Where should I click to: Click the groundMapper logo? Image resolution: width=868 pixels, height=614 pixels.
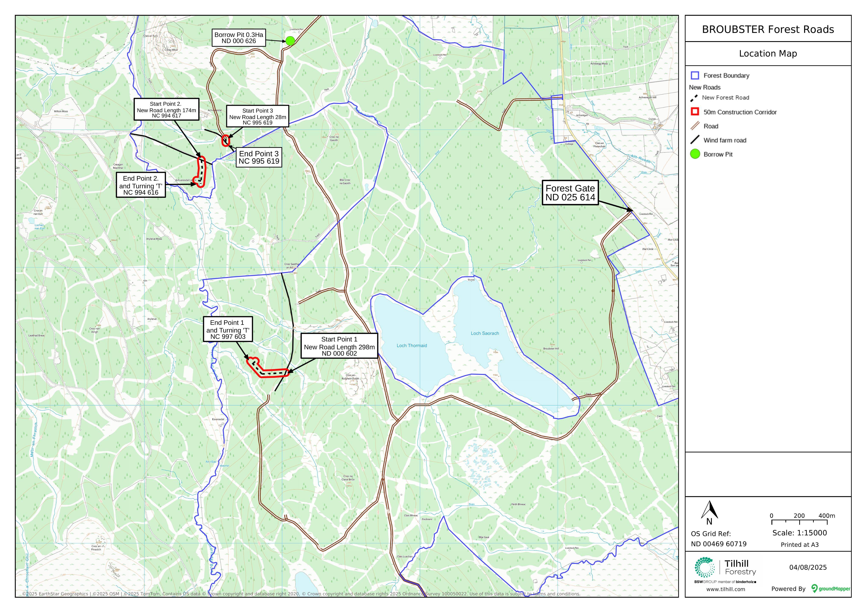[831, 589]
